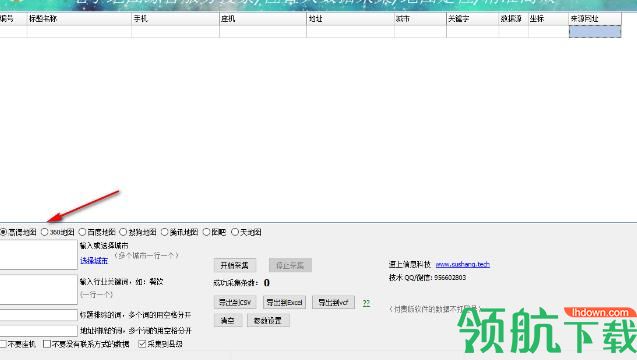637x360 pixels.
Task: Click the 数据源 column header
Action: click(514, 19)
